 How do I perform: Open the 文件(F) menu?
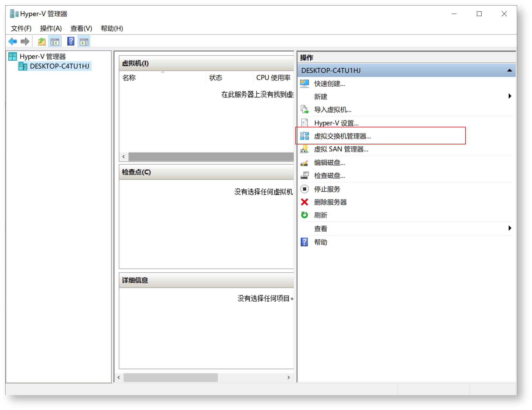(21, 28)
